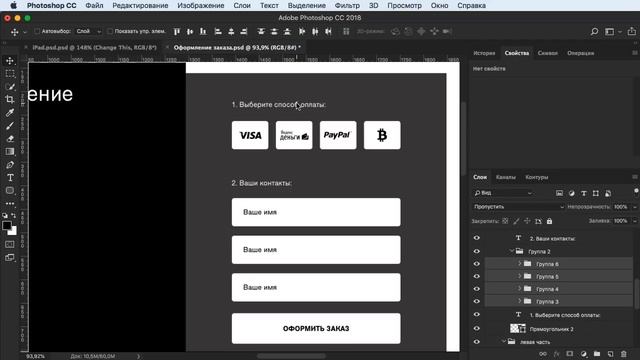Hide the Группа 2 layer group
This screenshot has height=360, width=640.
click(x=476, y=251)
